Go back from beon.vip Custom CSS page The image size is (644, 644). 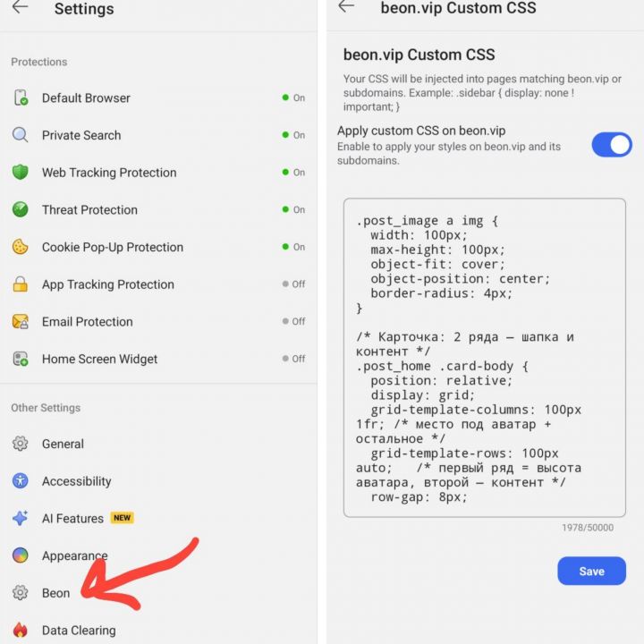[346, 6]
